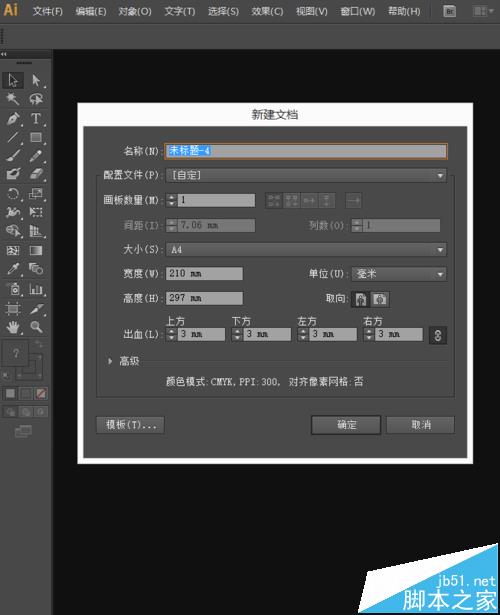
Task: Open the 选择(S) menu
Action: coord(223,11)
